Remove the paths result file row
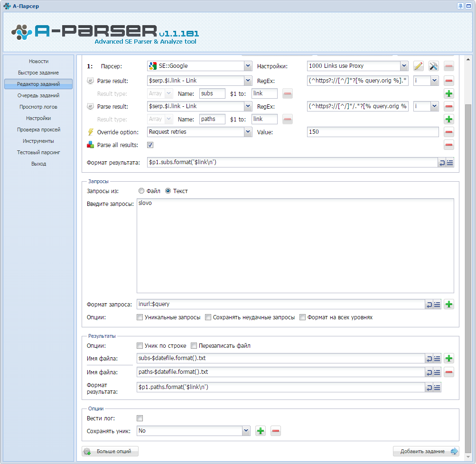 click(x=448, y=372)
